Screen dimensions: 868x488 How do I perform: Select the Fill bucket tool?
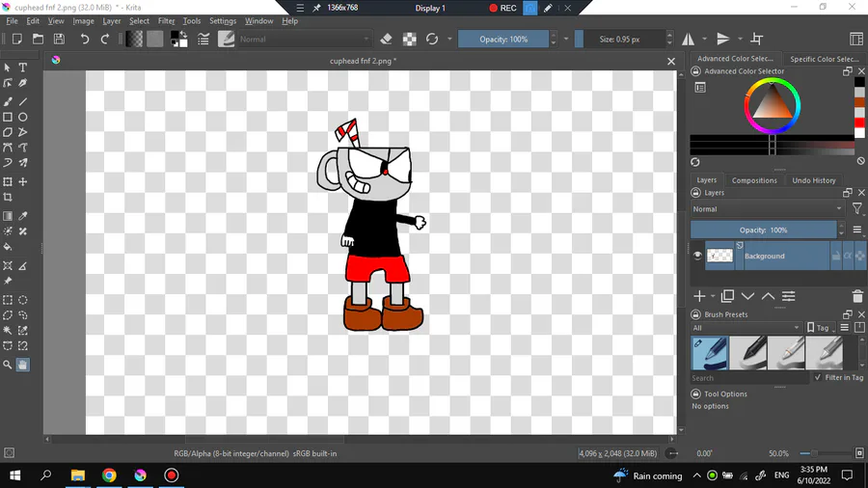click(x=8, y=247)
